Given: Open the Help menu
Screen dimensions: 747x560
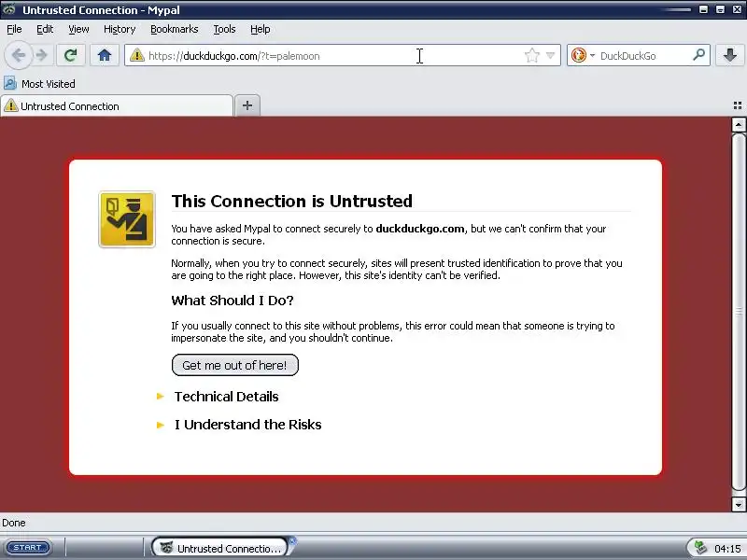Looking at the screenshot, I should tap(261, 29).
